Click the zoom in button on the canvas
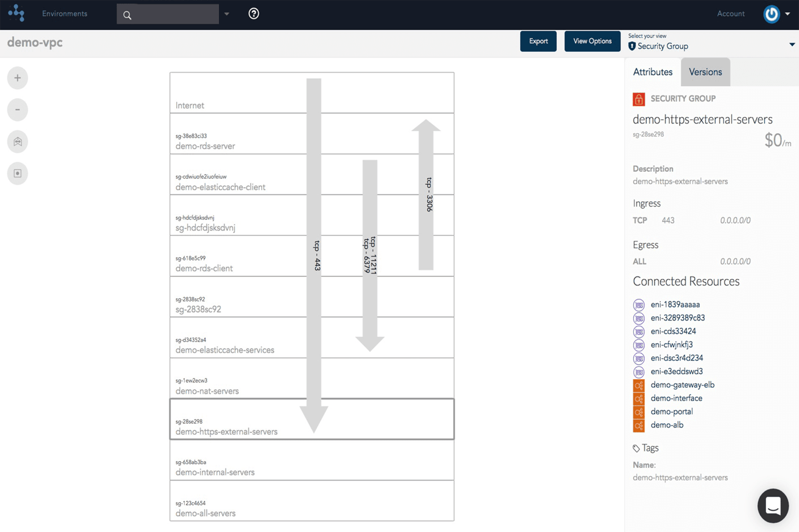The image size is (799, 532). (17, 78)
